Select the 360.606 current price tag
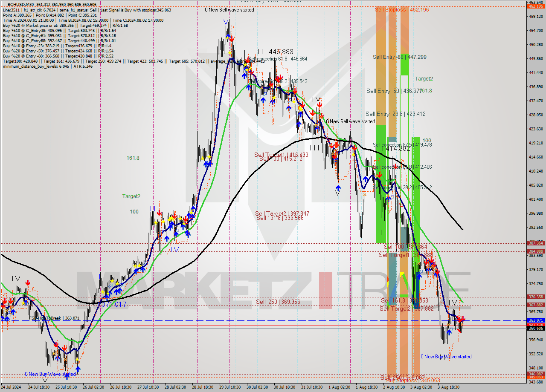This screenshot has height=392, width=546. 535,328
